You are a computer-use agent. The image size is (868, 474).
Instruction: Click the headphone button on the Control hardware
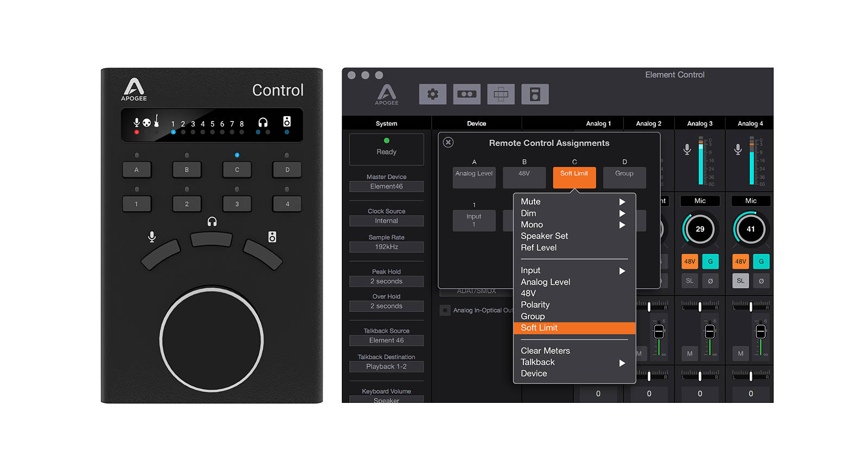tap(212, 239)
